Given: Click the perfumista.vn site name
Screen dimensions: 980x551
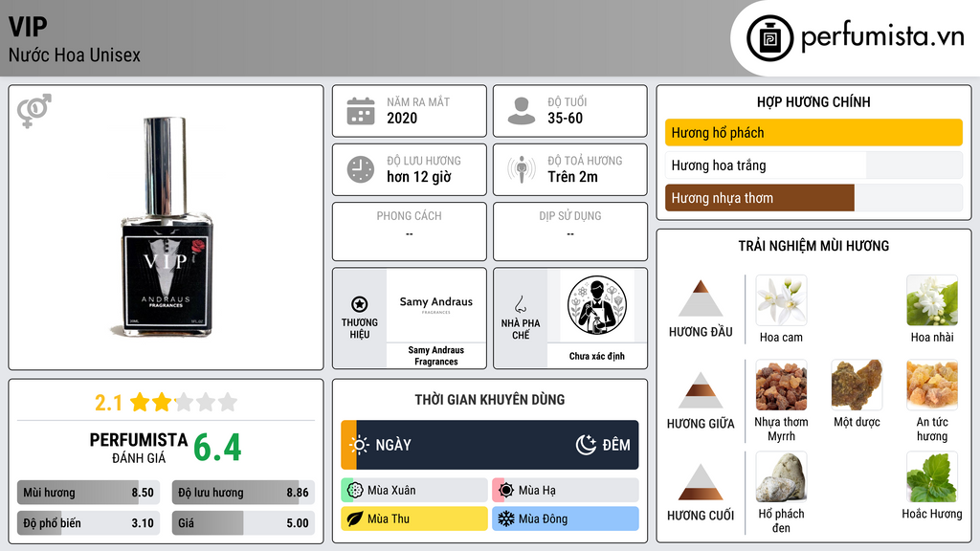Looking at the screenshot, I should pos(882,36).
